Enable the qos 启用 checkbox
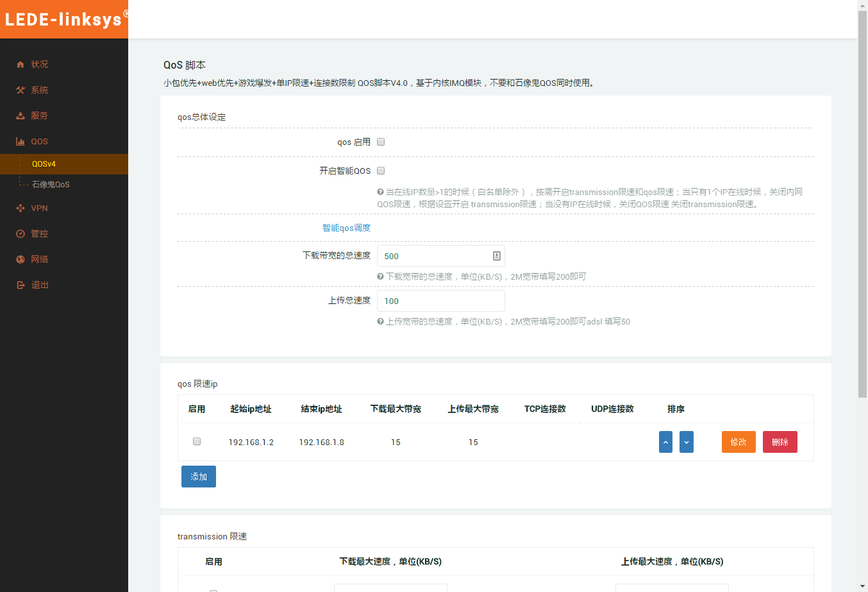 pyautogui.click(x=381, y=142)
